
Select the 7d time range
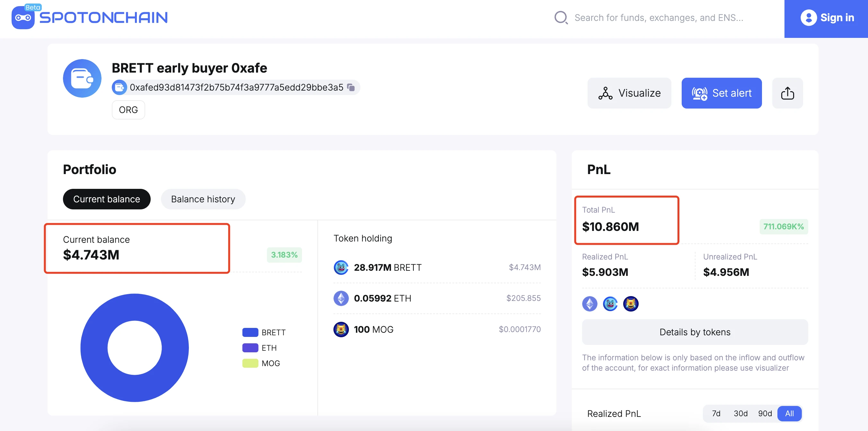[x=716, y=413]
